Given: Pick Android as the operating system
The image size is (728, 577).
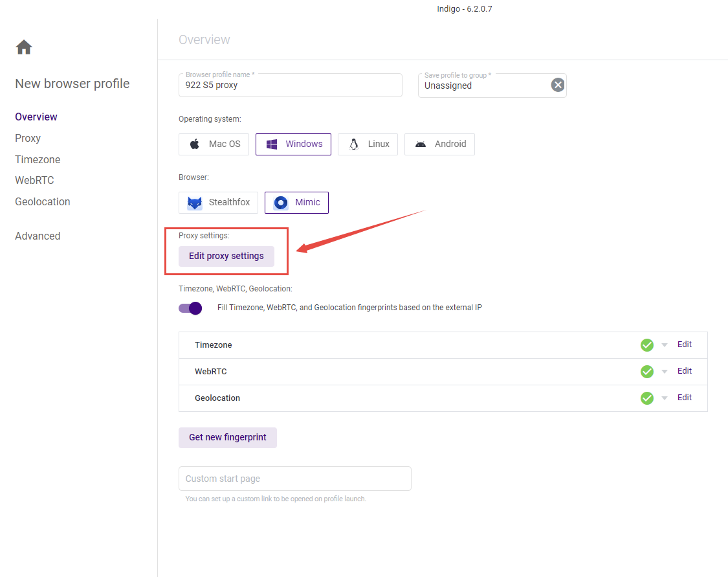Looking at the screenshot, I should tap(439, 144).
